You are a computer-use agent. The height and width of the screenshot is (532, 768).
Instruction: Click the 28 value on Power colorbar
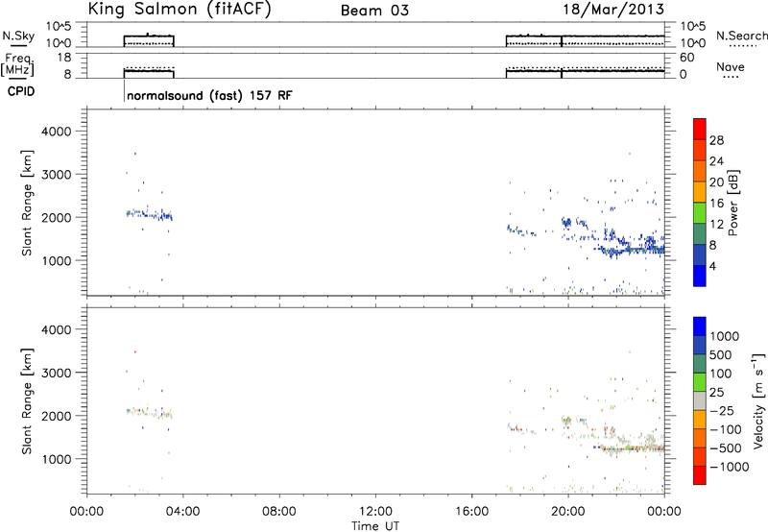[716, 140]
